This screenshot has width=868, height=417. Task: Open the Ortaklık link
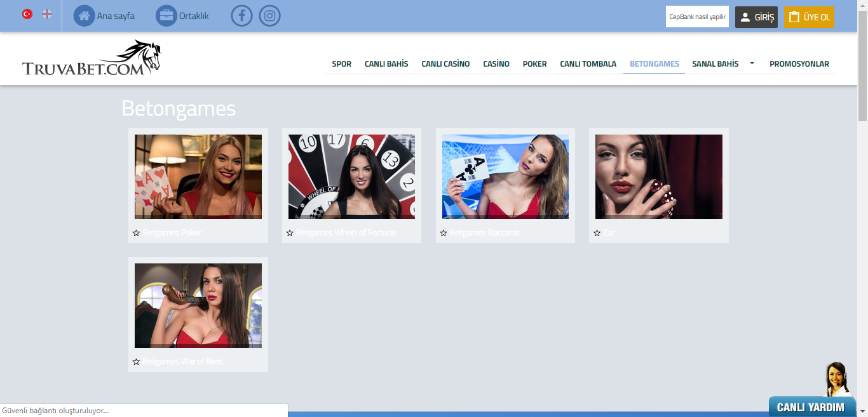pyautogui.click(x=194, y=16)
